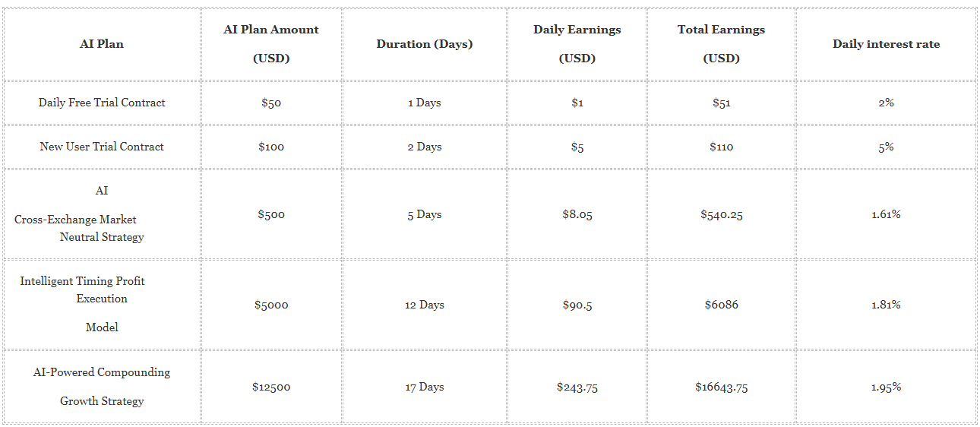980x427 pixels.
Task: Select the Cross-Exchange Market Neutral Strategy plan
Action: pos(102,214)
